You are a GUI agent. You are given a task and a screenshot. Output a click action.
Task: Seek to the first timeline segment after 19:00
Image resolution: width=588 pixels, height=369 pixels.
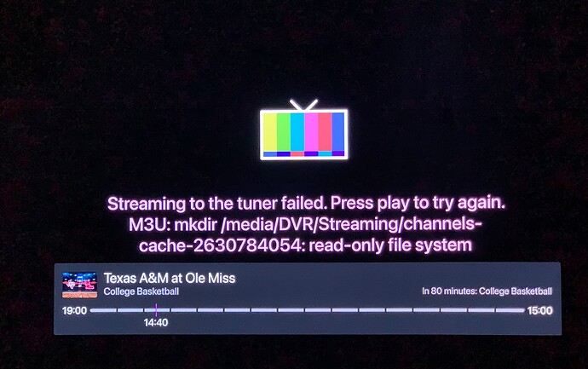click(x=103, y=310)
